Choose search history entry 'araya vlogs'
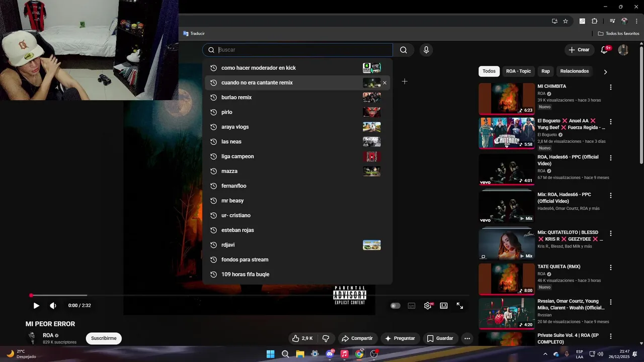This screenshot has height=362, width=644. tap(297, 127)
